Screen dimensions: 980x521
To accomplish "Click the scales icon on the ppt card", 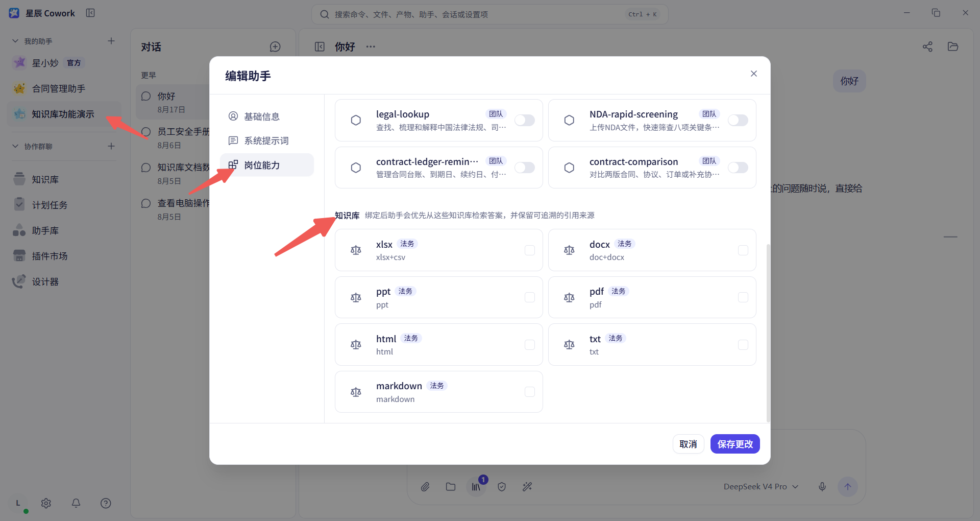I will click(356, 297).
